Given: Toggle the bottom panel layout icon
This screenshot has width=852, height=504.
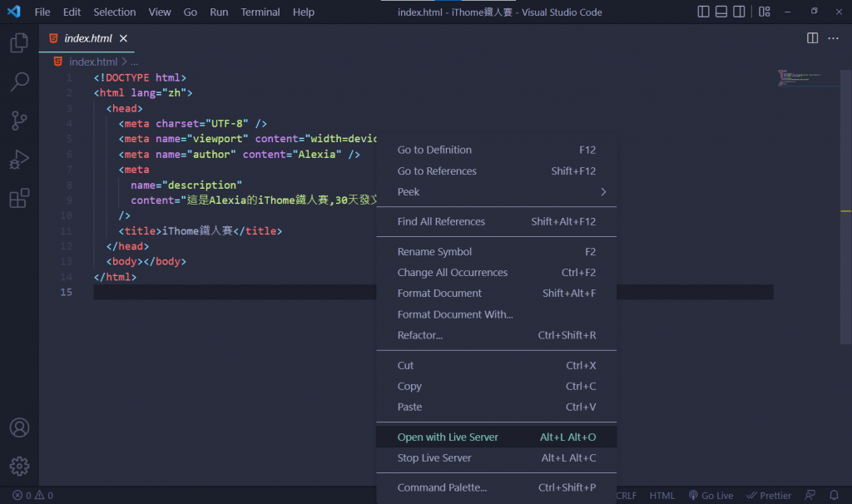Looking at the screenshot, I should click(x=721, y=12).
